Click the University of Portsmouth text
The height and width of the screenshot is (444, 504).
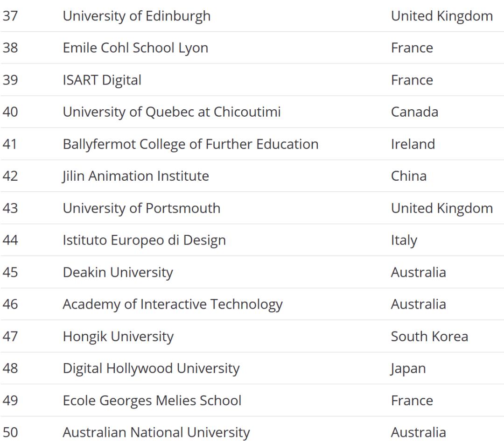pyautogui.click(x=141, y=208)
